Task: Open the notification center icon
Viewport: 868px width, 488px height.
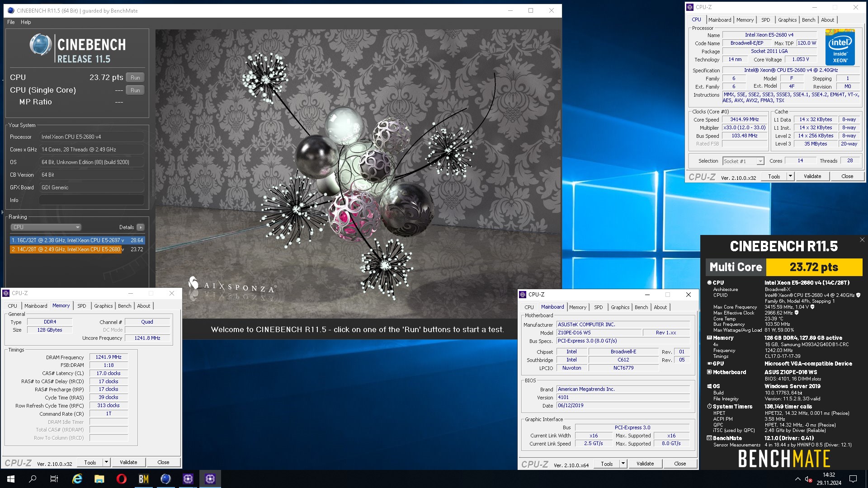Action: tap(853, 479)
